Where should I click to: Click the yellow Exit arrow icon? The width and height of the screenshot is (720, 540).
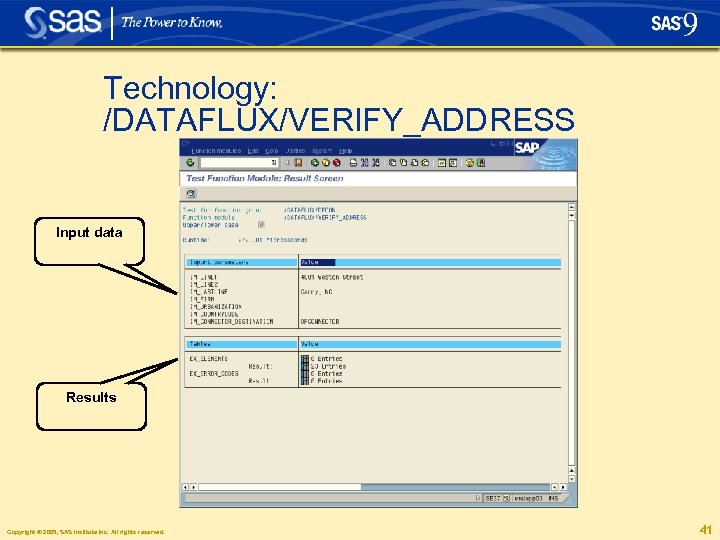tap(326, 163)
